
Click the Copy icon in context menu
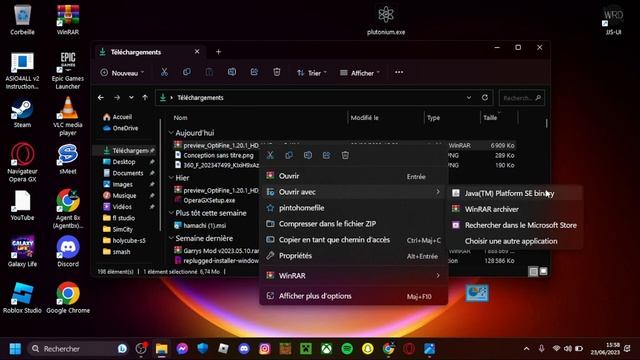coord(289,155)
